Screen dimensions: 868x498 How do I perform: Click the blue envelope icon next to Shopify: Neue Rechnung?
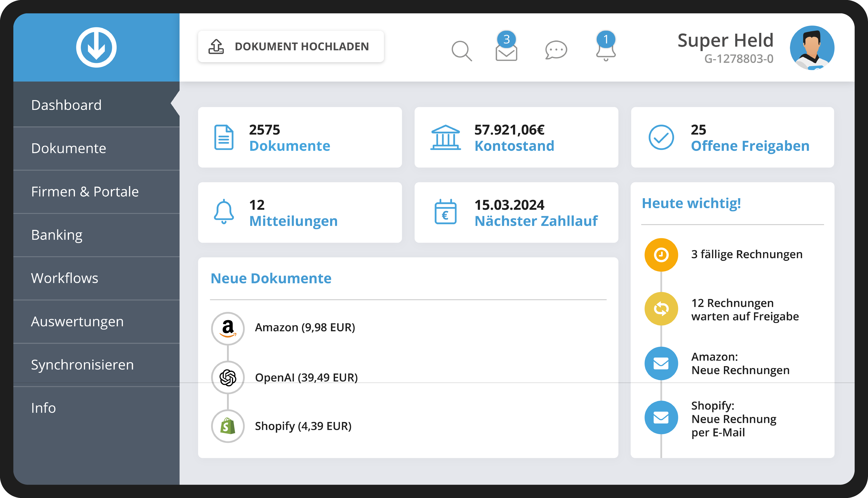(661, 418)
